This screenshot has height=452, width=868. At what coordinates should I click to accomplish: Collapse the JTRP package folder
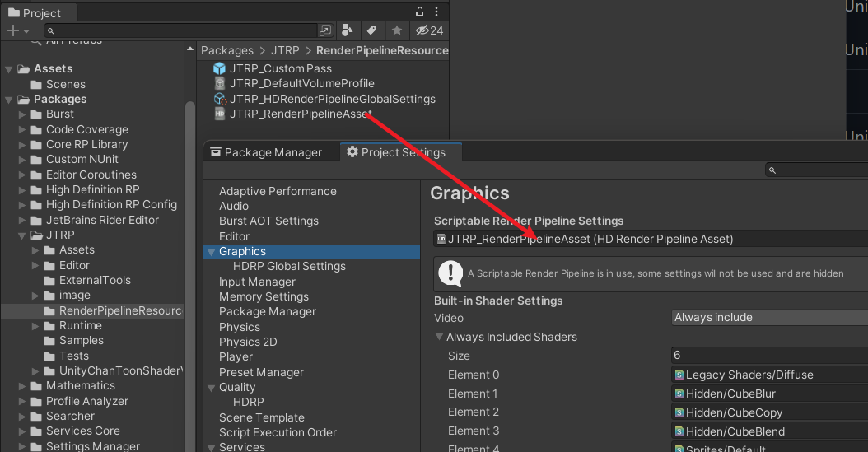coord(22,235)
